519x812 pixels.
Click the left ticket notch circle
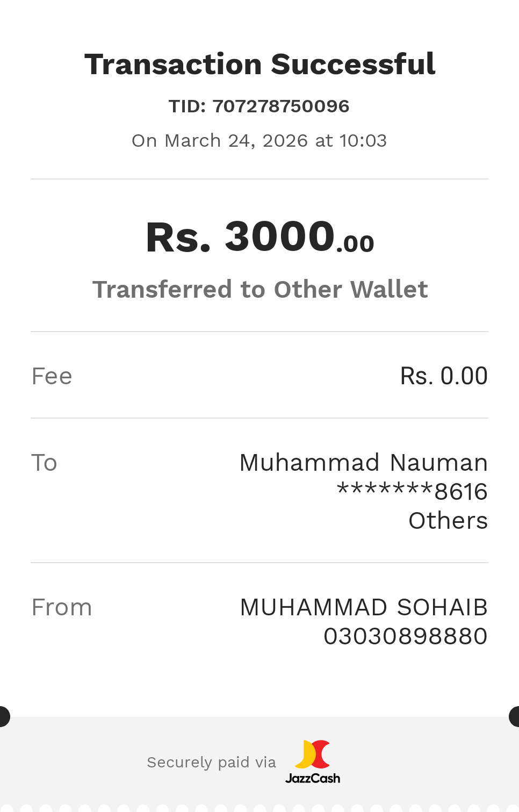[x=3, y=717]
